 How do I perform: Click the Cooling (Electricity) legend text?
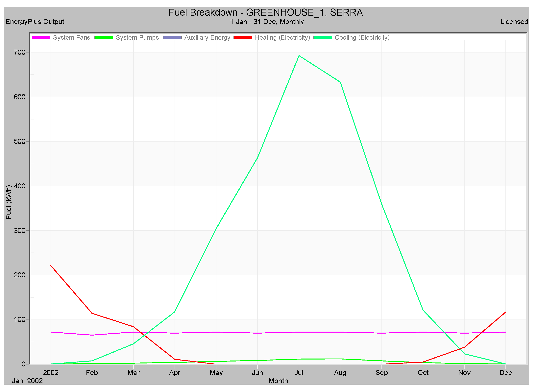[362, 37]
